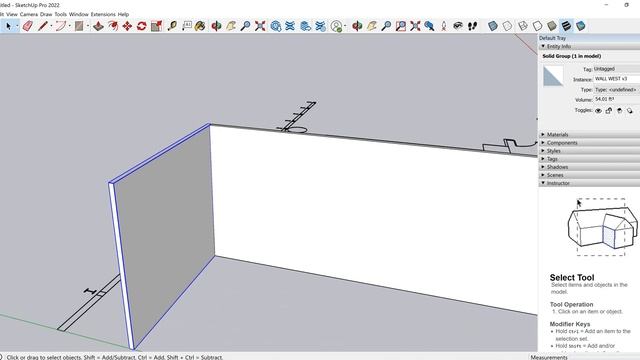Open the Extensions menu

click(103, 14)
